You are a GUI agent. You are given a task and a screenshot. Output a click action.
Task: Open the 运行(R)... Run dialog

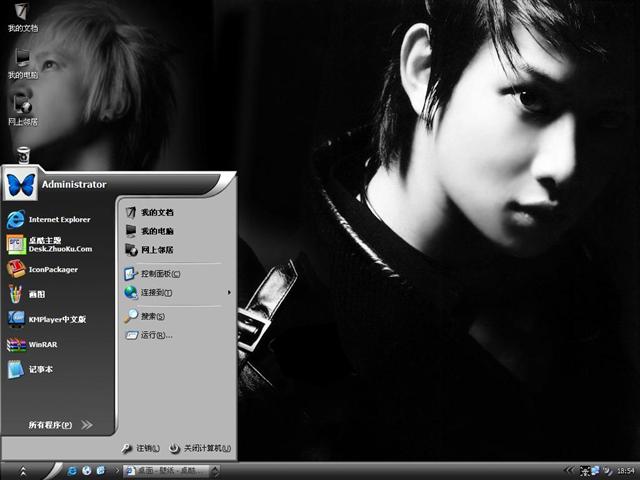(x=149, y=335)
